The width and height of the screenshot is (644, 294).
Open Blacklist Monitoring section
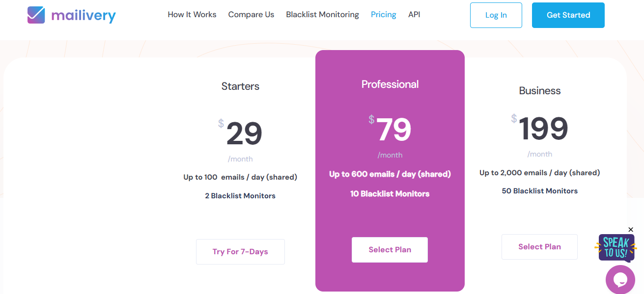coord(322,15)
